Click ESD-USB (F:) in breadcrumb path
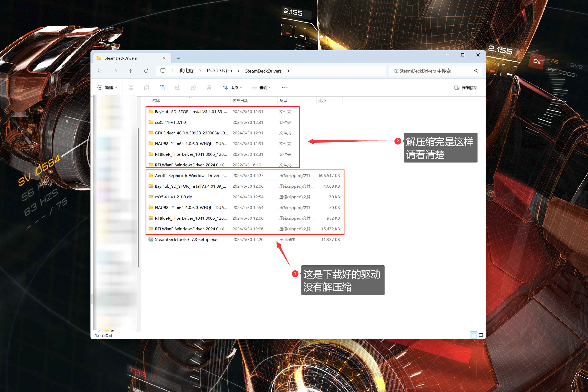This screenshot has width=588, height=392. click(219, 71)
